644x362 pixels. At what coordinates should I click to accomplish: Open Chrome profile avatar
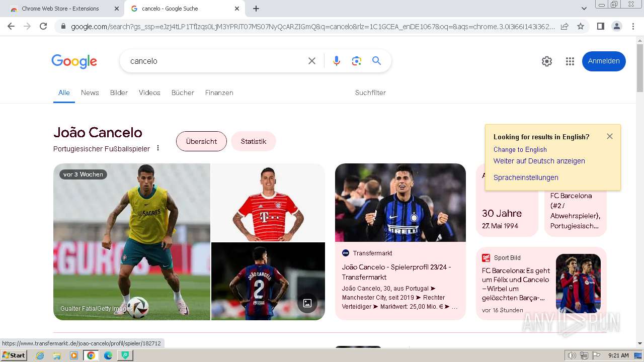click(x=616, y=26)
